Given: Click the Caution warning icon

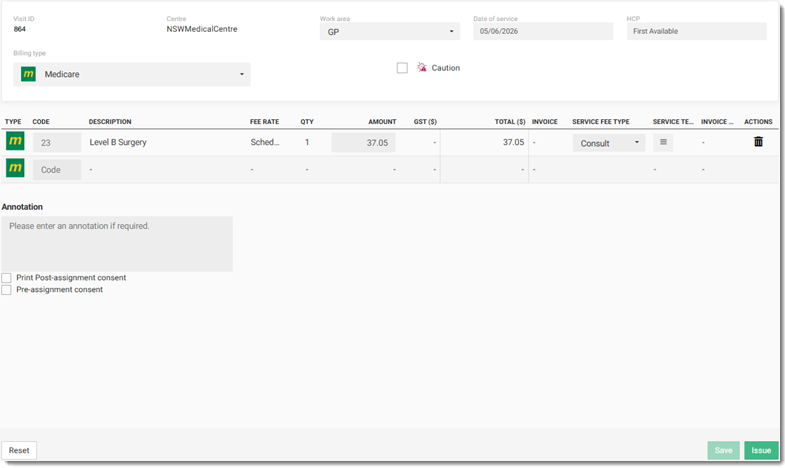Looking at the screenshot, I should pos(422,67).
